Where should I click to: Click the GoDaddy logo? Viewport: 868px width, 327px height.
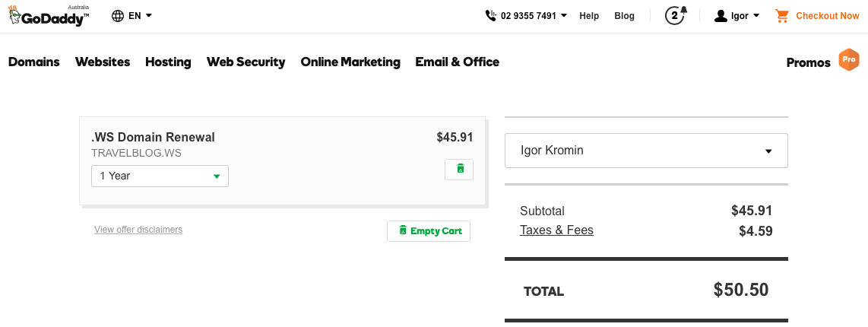pyautogui.click(x=49, y=15)
